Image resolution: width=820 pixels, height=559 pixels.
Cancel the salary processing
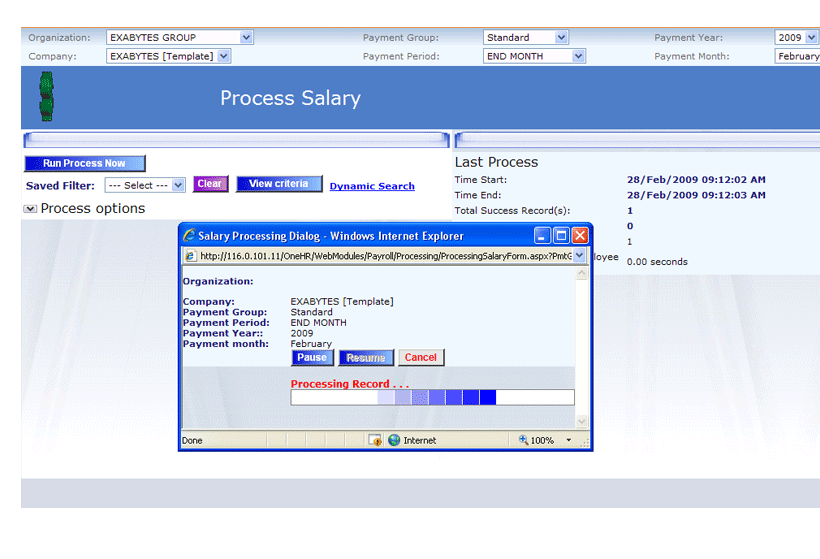point(421,357)
